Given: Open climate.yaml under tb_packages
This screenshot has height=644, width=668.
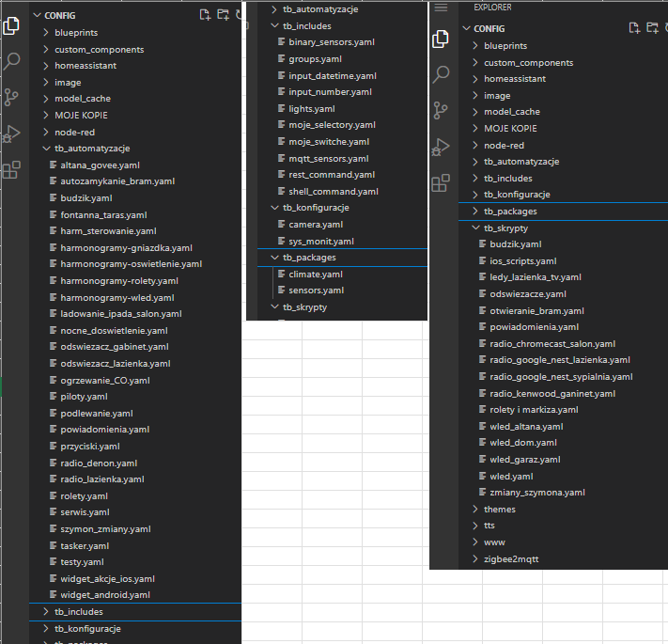Looking at the screenshot, I should 316,274.
